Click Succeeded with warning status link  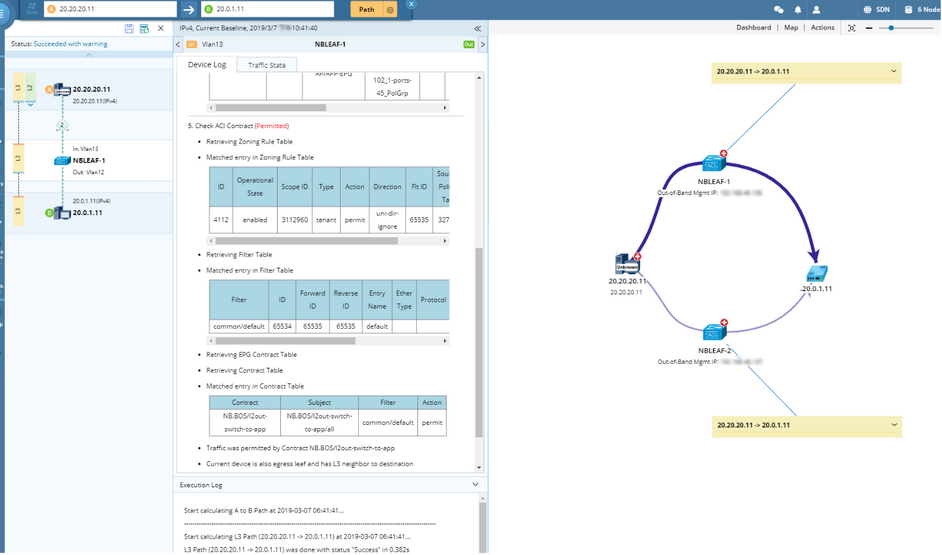[x=70, y=44]
